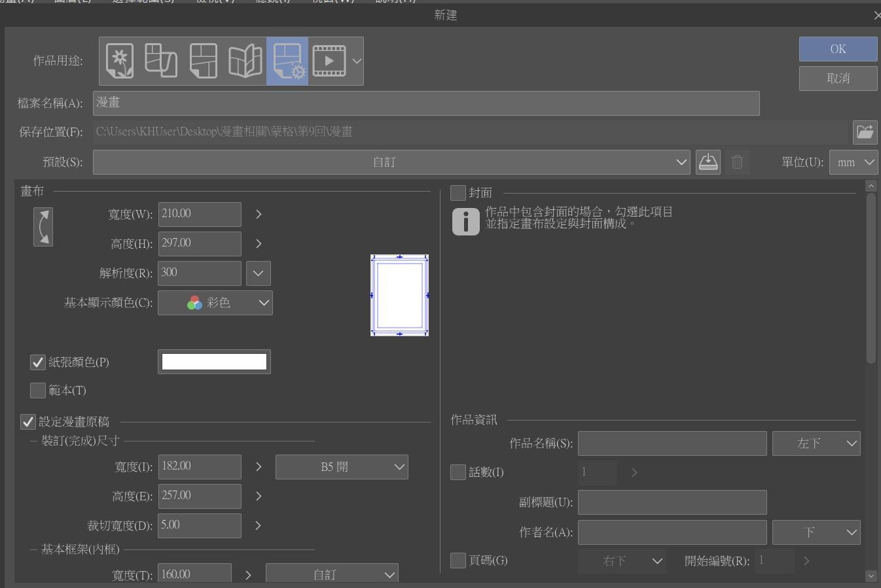
Task: Select the Webtoon work purpose icon
Action: 161,61
